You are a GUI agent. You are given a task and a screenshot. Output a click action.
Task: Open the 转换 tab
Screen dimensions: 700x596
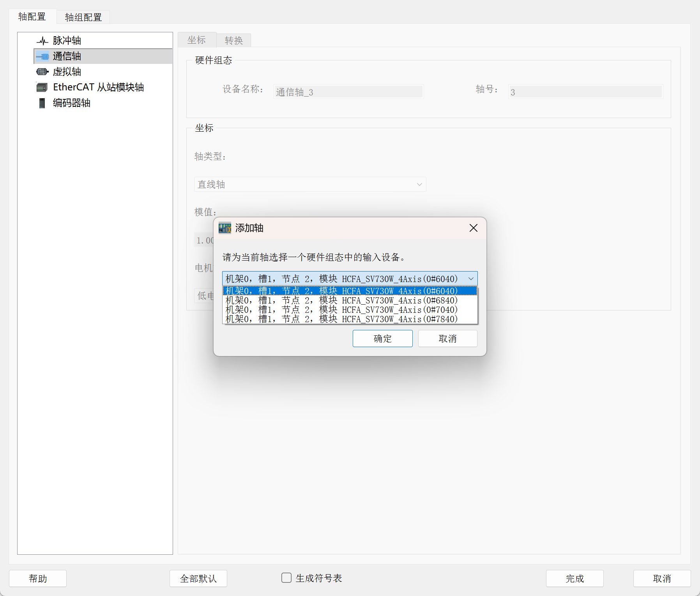[x=234, y=41]
